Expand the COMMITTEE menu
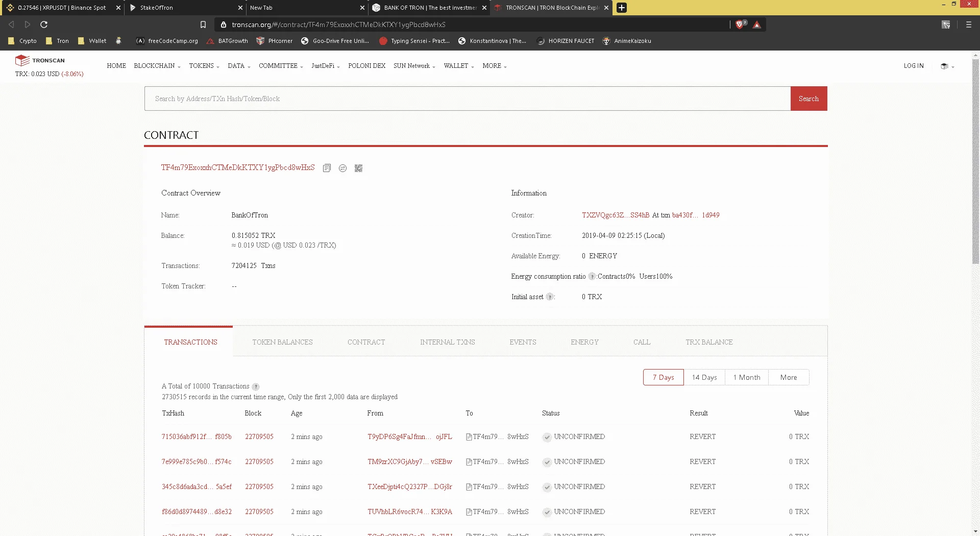Screen dimensions: 980x536 tap(281, 66)
